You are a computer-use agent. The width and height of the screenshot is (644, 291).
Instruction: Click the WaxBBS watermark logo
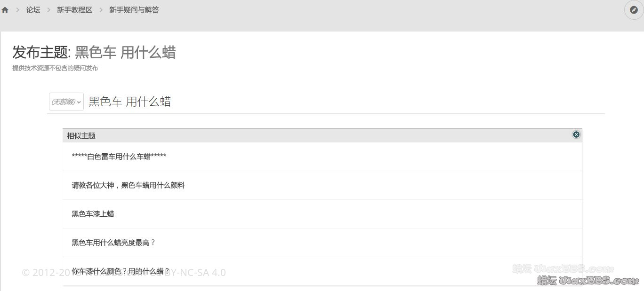pos(588,281)
